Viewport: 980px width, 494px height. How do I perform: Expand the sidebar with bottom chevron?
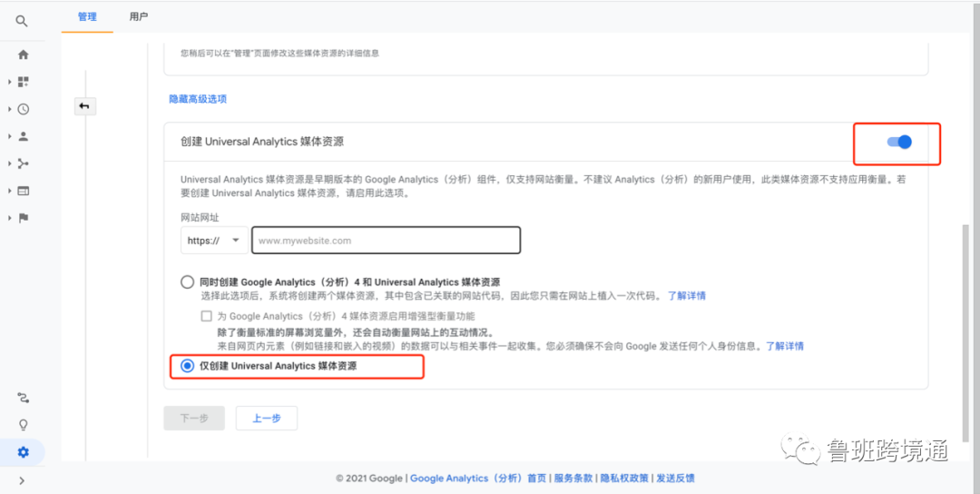[x=22, y=480]
